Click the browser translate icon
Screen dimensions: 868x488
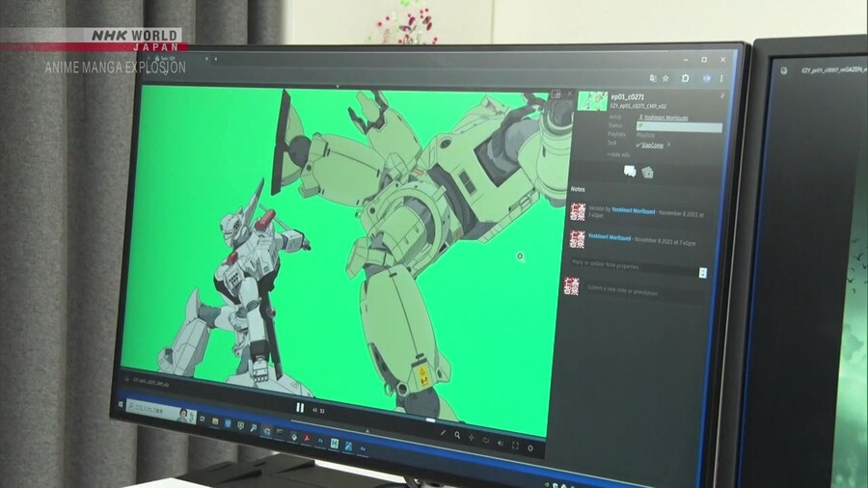653,78
